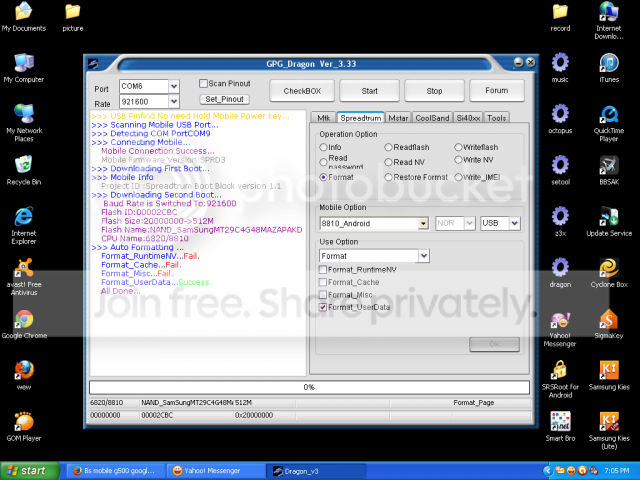Screen dimensions: 640x480
Task: Open the Sigmakey desktop icon
Action: (x=609, y=319)
